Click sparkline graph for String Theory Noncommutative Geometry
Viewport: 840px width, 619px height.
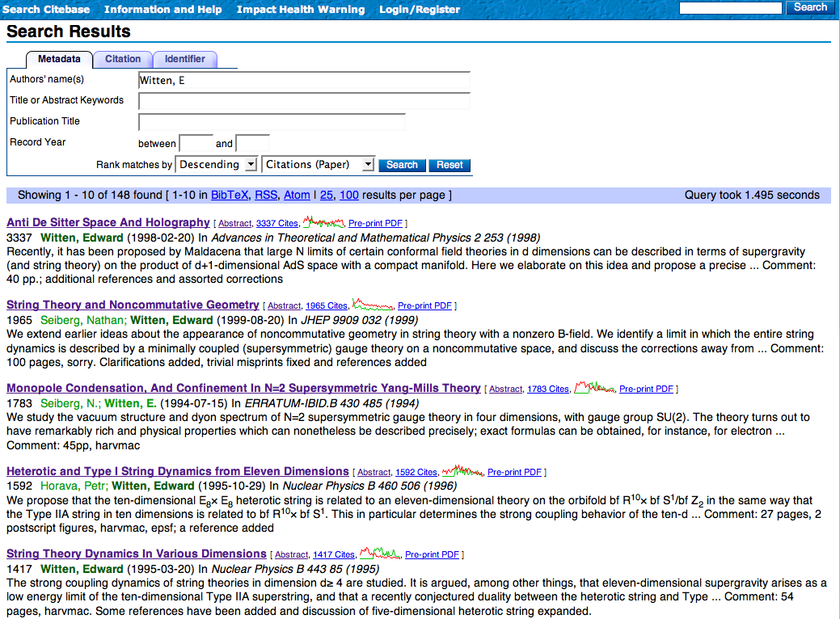click(x=373, y=305)
